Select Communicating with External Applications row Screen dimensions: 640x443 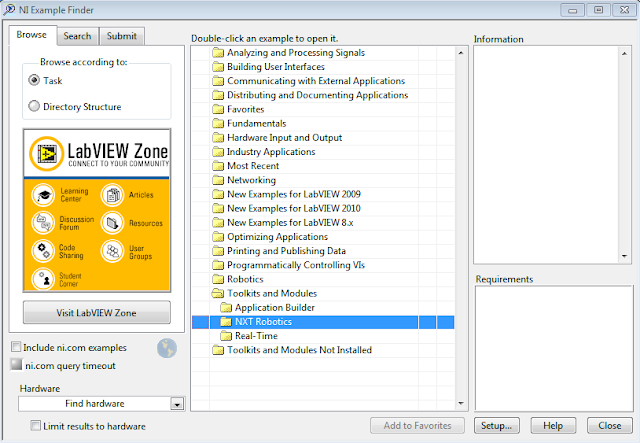click(x=323, y=81)
